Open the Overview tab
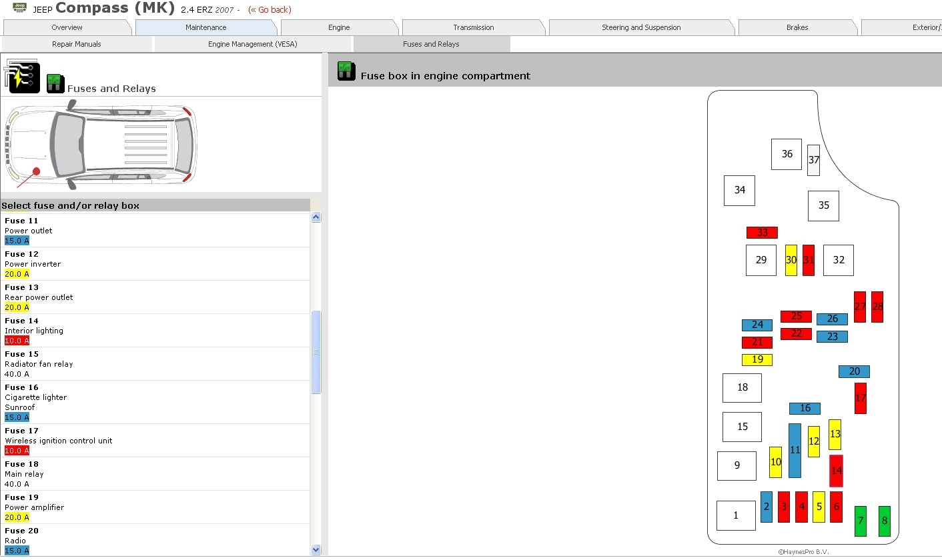Image resolution: width=942 pixels, height=560 pixels. (x=67, y=27)
